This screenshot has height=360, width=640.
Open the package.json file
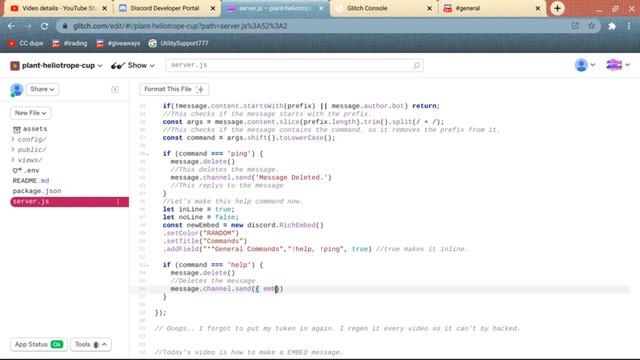coord(37,191)
